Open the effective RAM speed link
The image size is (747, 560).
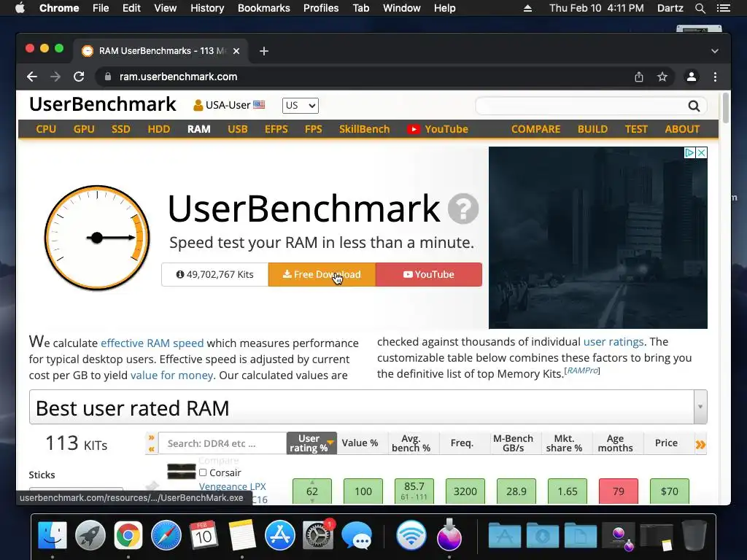pos(152,343)
